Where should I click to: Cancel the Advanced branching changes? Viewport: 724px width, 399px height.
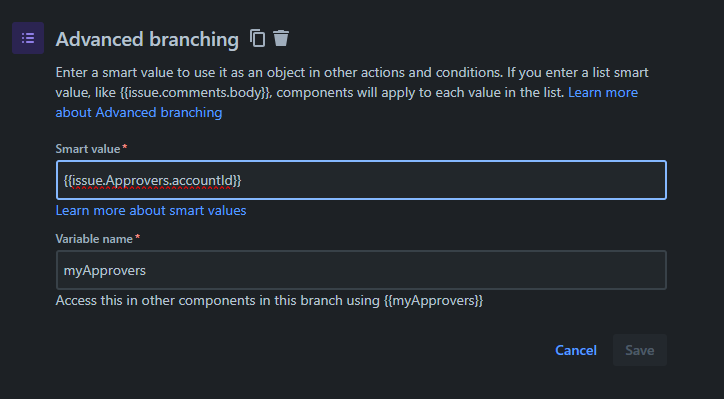pos(576,350)
